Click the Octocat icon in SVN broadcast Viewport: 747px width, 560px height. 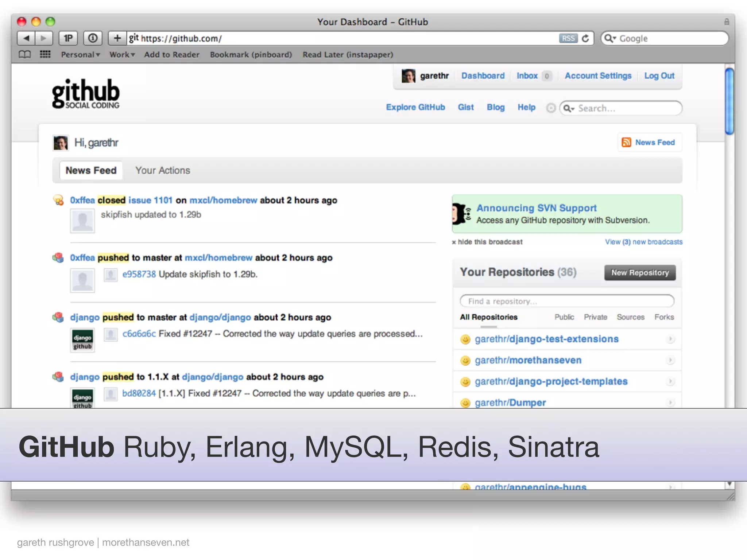pos(461,214)
